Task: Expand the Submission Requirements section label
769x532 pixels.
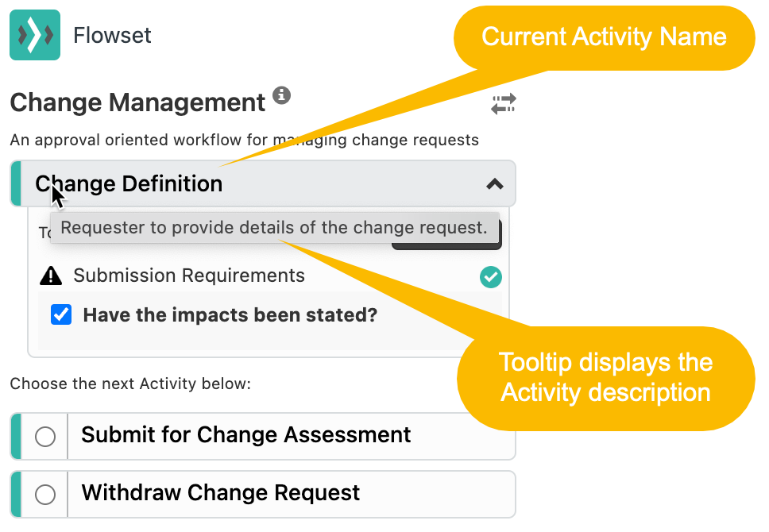Action: [x=189, y=276]
